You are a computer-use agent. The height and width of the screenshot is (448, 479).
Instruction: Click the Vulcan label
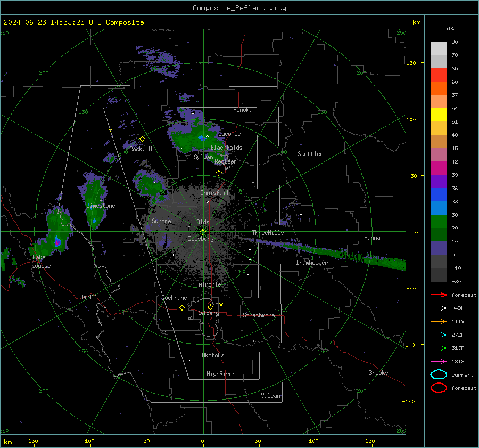coord(271,396)
